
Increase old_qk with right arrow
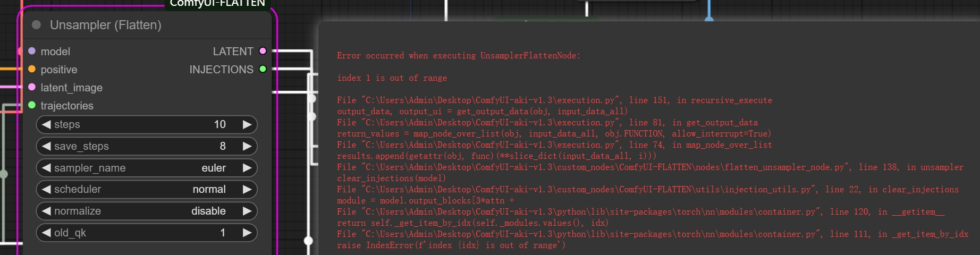click(247, 233)
